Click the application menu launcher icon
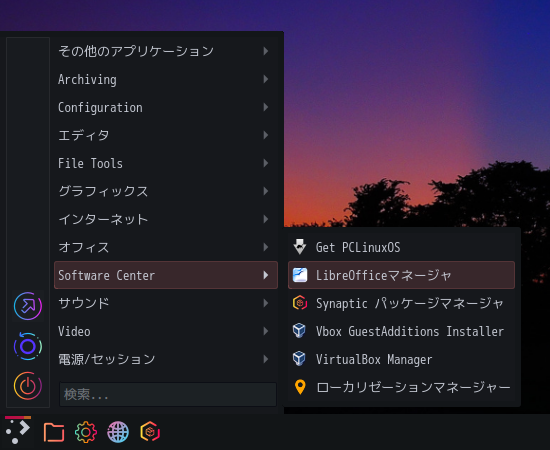 coord(18,430)
